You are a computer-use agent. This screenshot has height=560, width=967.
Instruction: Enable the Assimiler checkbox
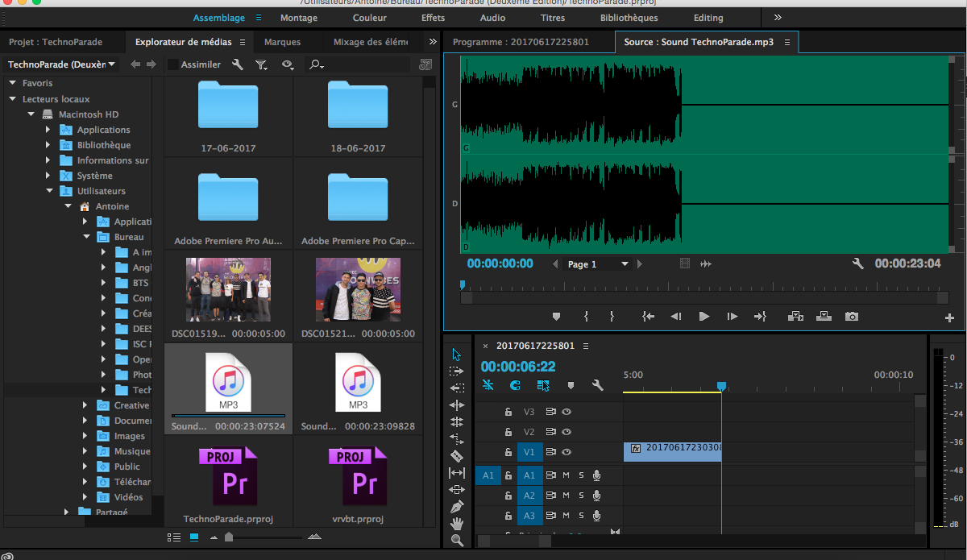pos(172,64)
